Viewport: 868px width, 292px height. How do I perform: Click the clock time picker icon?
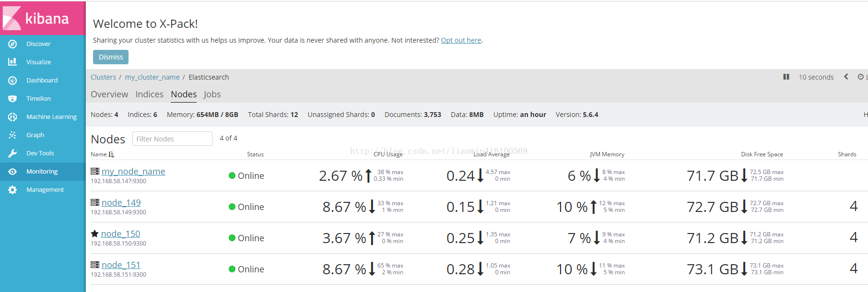coord(861,77)
